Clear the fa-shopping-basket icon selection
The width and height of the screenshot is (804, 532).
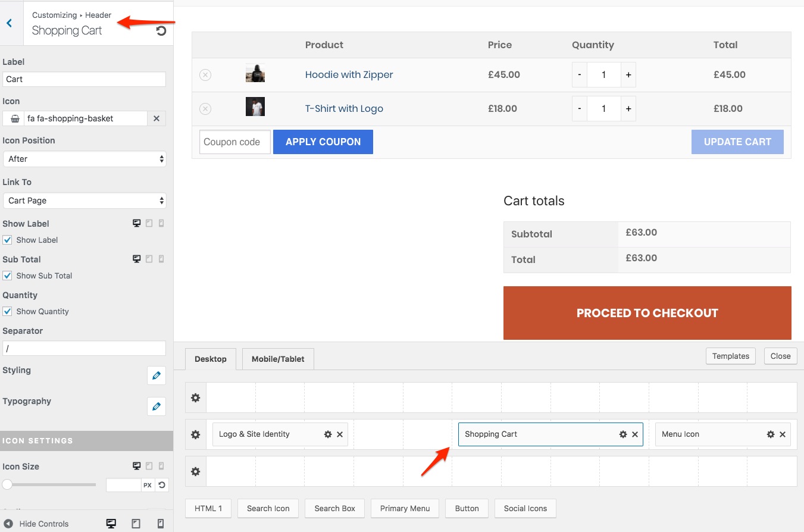pos(157,118)
